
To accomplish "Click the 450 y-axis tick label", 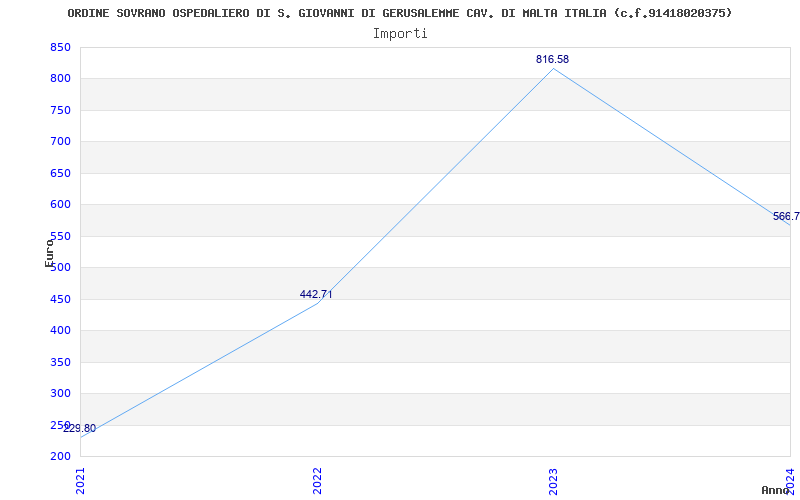I will (60, 299).
